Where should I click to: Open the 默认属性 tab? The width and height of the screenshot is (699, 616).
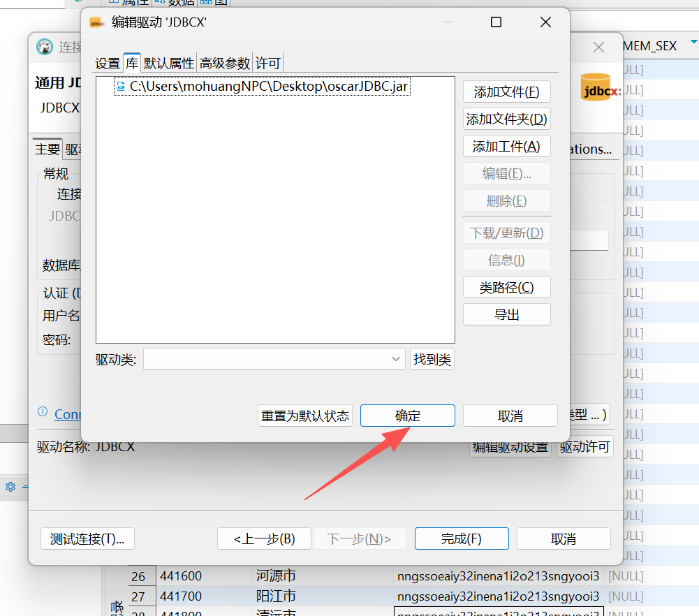click(169, 64)
